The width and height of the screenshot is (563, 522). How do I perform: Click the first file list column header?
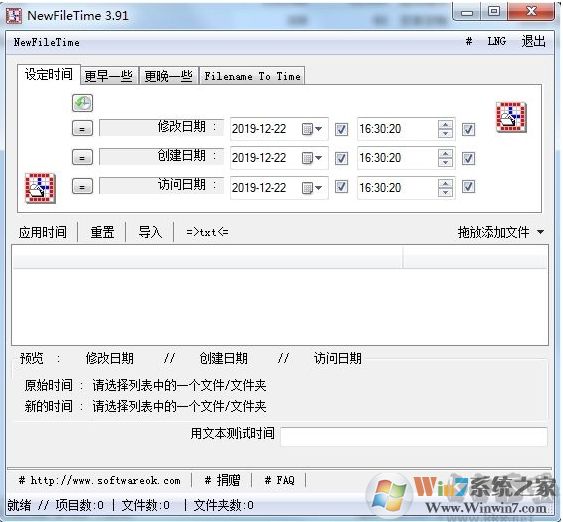tap(207, 257)
